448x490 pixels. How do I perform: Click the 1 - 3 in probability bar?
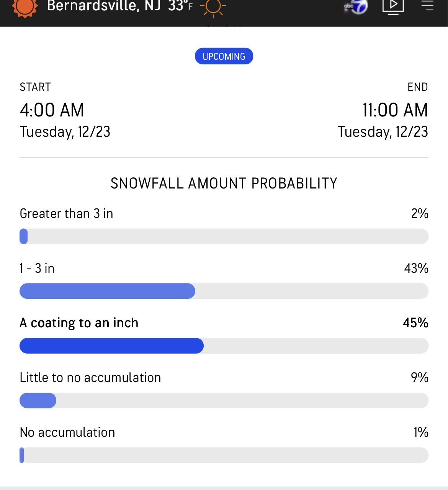pos(224,291)
